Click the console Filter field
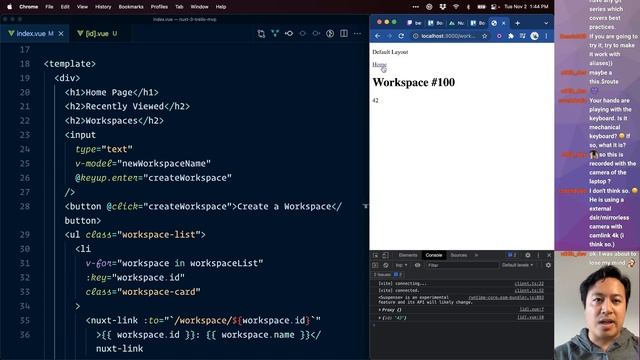 point(462,265)
